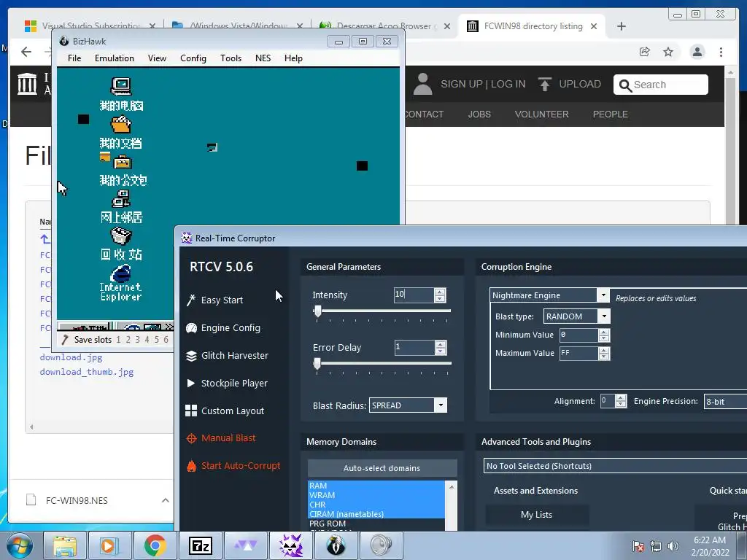747x560 pixels.
Task: Click the Internet Archive upload icon
Action: [x=545, y=85]
